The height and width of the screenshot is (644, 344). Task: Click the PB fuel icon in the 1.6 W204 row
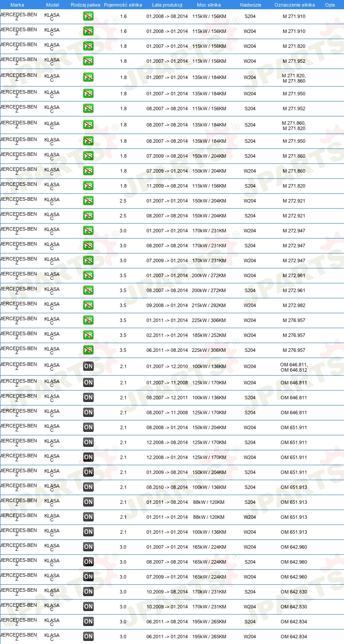[88, 31]
